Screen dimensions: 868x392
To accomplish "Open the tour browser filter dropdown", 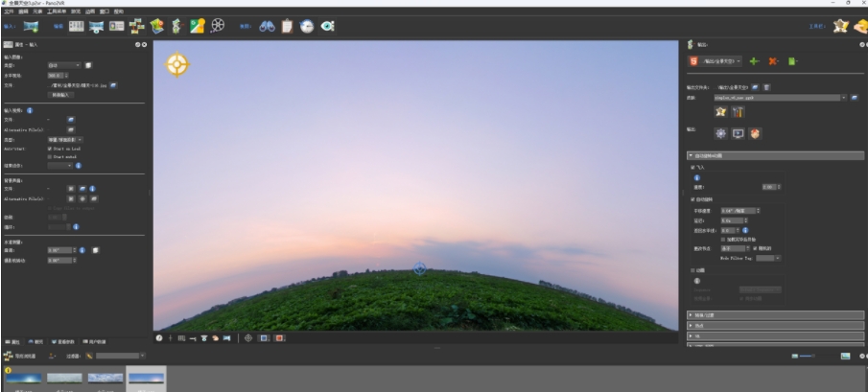I will pos(120,357).
